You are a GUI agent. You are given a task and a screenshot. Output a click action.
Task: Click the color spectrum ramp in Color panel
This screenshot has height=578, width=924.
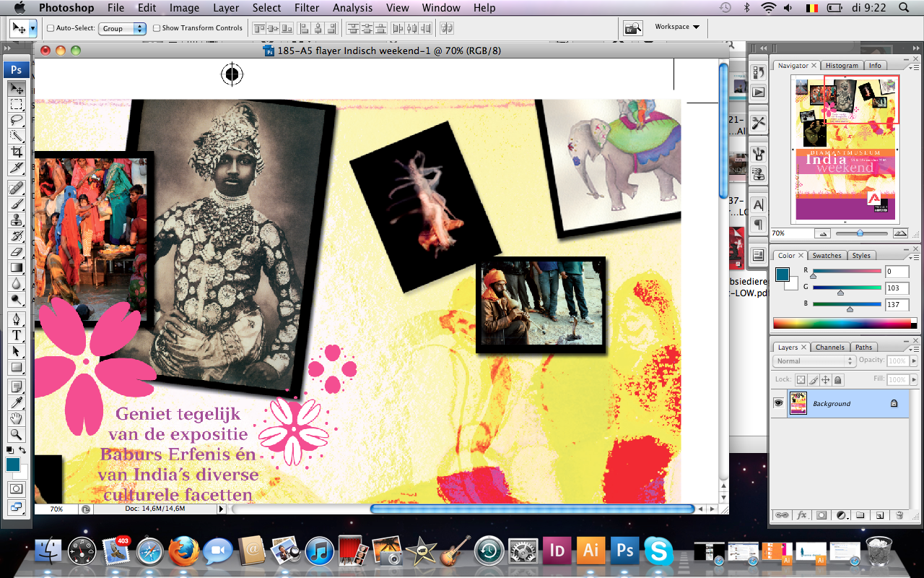point(845,323)
